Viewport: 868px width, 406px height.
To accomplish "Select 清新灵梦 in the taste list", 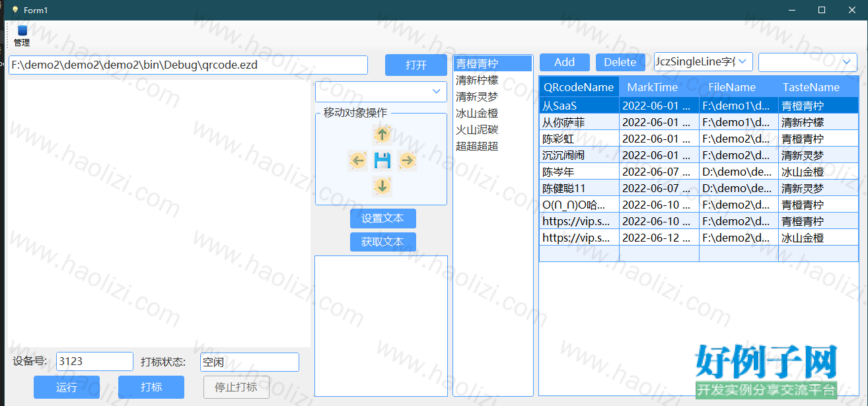I will pyautogui.click(x=493, y=96).
